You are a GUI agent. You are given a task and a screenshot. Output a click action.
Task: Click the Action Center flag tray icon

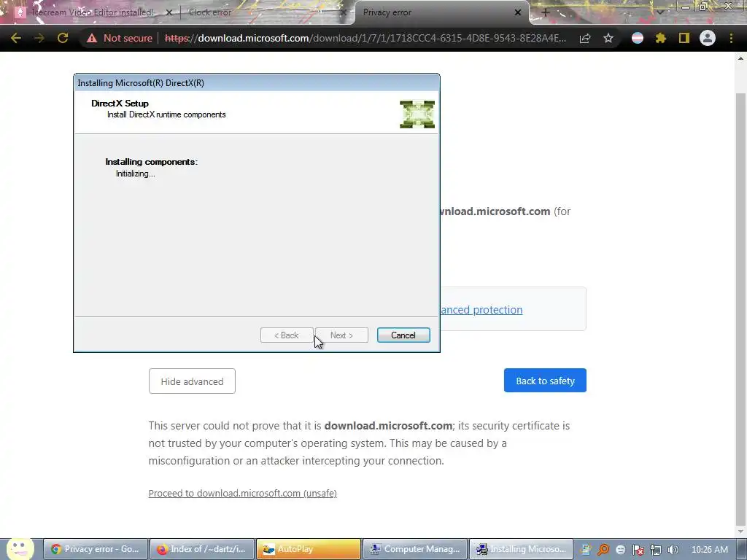[x=638, y=550]
